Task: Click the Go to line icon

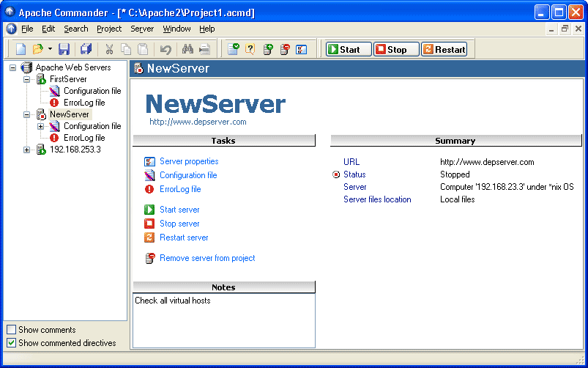Action: tap(205, 49)
